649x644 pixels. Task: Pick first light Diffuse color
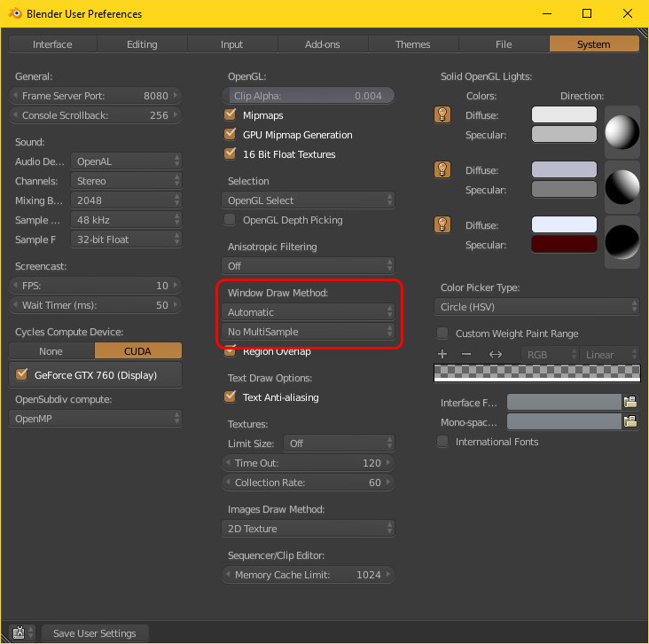(564, 114)
